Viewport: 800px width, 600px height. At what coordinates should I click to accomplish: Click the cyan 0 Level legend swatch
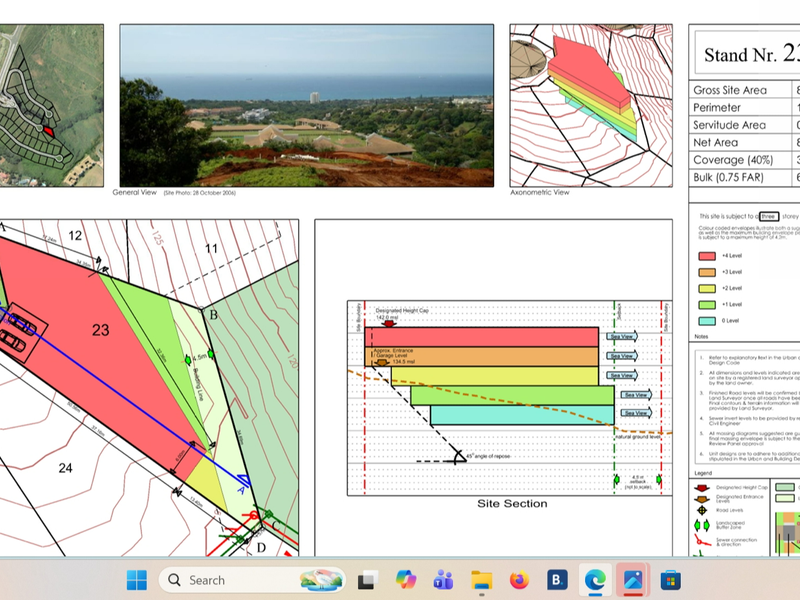pos(707,321)
